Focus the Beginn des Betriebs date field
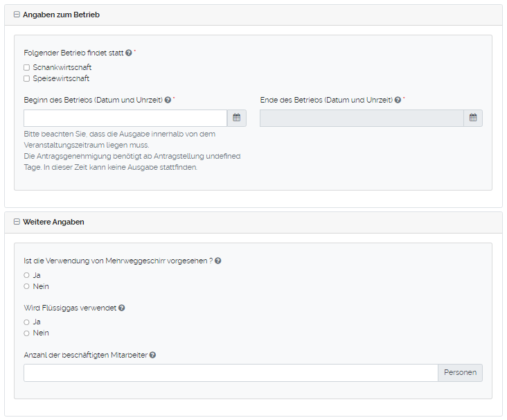 click(x=125, y=118)
